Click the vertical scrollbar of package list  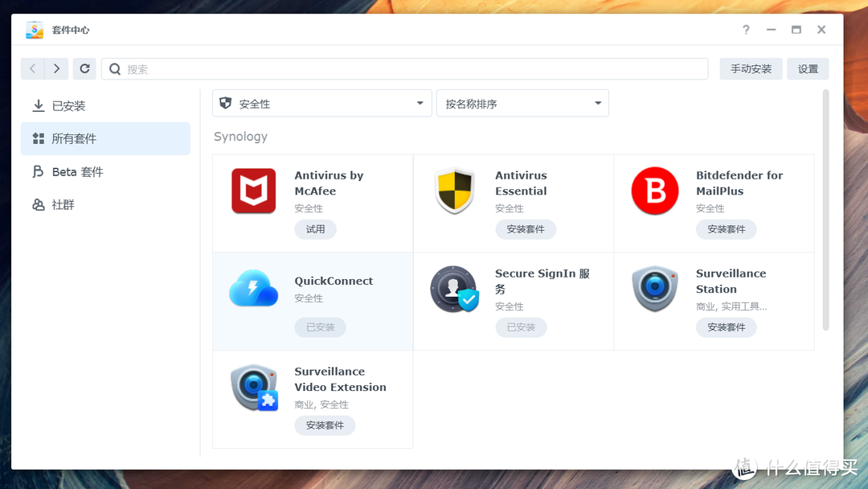click(x=825, y=210)
